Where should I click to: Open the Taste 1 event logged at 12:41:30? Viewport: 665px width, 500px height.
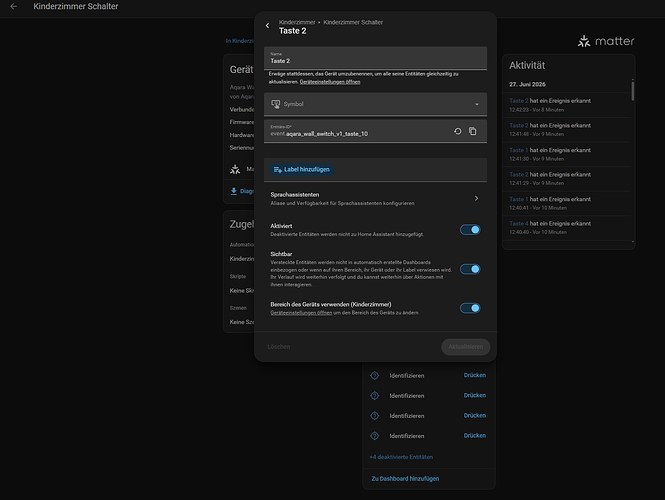(566, 154)
